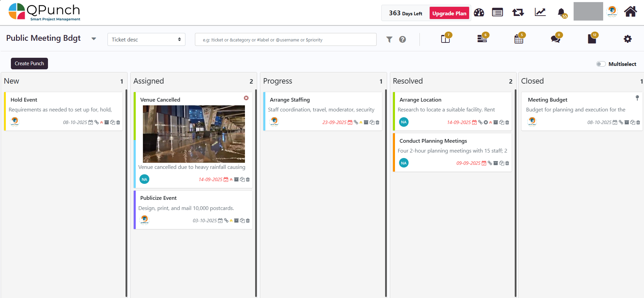Image resolution: width=644 pixels, height=298 pixels.
Task: Click the Upgrade Plan button
Action: pos(449,13)
